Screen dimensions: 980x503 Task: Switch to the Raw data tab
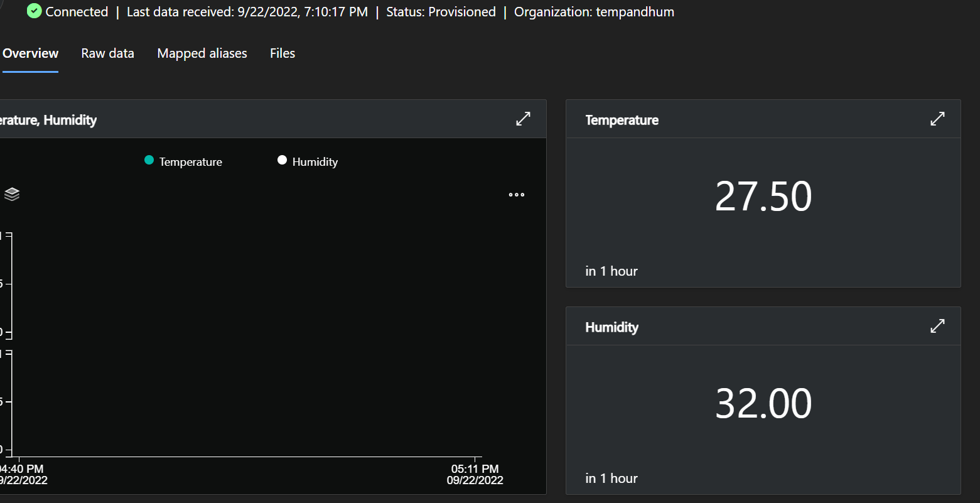point(107,53)
